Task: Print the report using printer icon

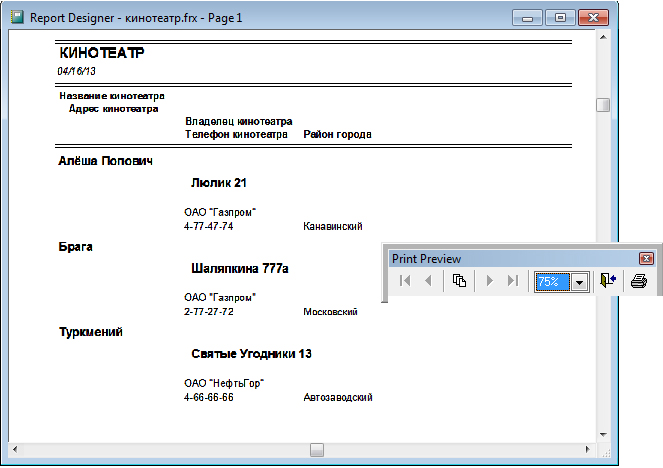Action: 638,281
